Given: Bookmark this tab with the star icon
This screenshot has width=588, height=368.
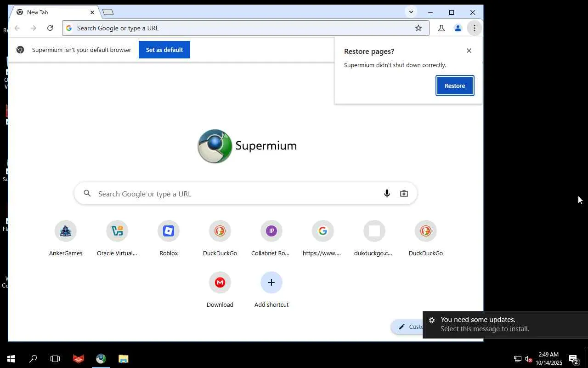Looking at the screenshot, I should pos(418,28).
